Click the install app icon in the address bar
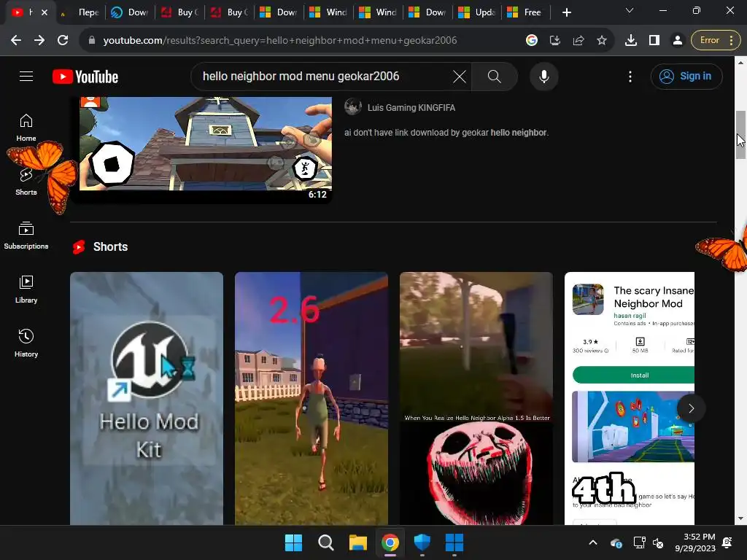The width and height of the screenshot is (747, 560). point(555,41)
